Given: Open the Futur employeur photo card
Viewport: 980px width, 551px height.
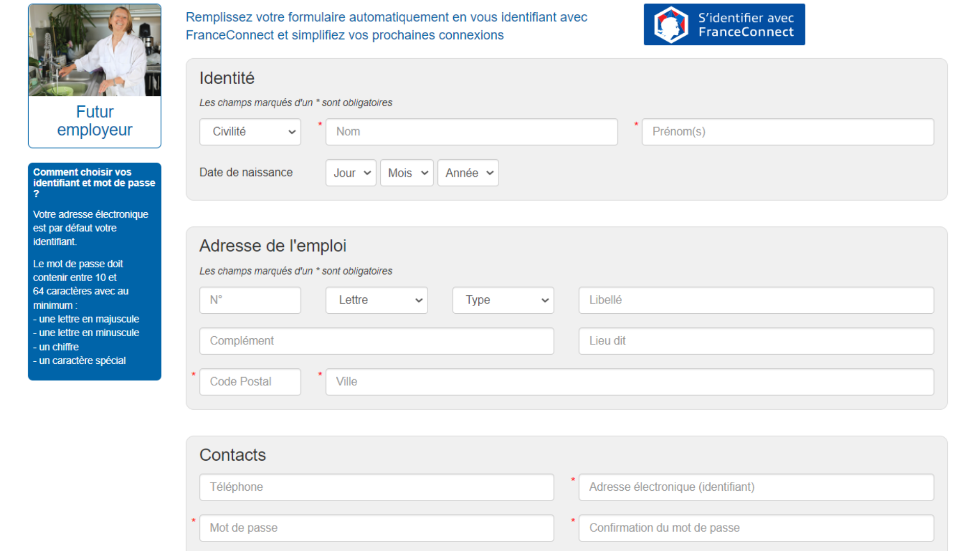Looking at the screenshot, I should [94, 51].
